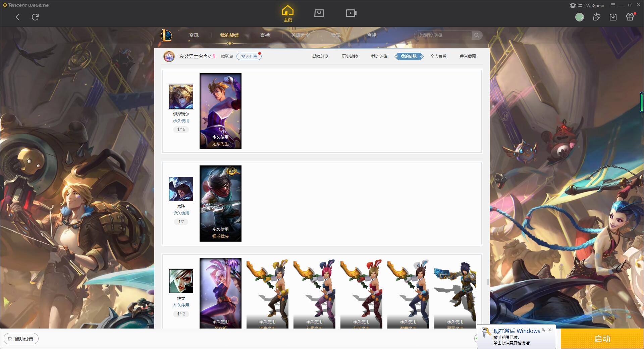Refresh the page with the reload icon
This screenshot has height=349, width=644.
35,17
